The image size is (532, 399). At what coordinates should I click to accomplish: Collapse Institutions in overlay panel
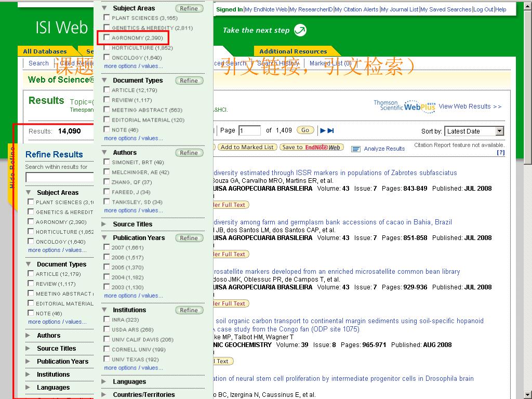point(104,310)
